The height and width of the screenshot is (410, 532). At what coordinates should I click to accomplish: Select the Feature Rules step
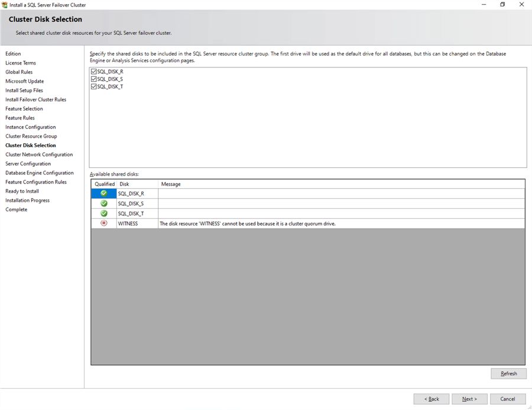tap(20, 118)
